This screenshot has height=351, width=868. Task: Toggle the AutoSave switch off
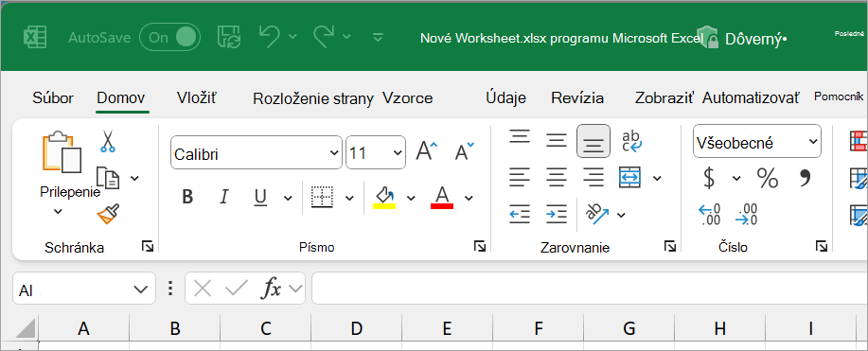[x=169, y=37]
